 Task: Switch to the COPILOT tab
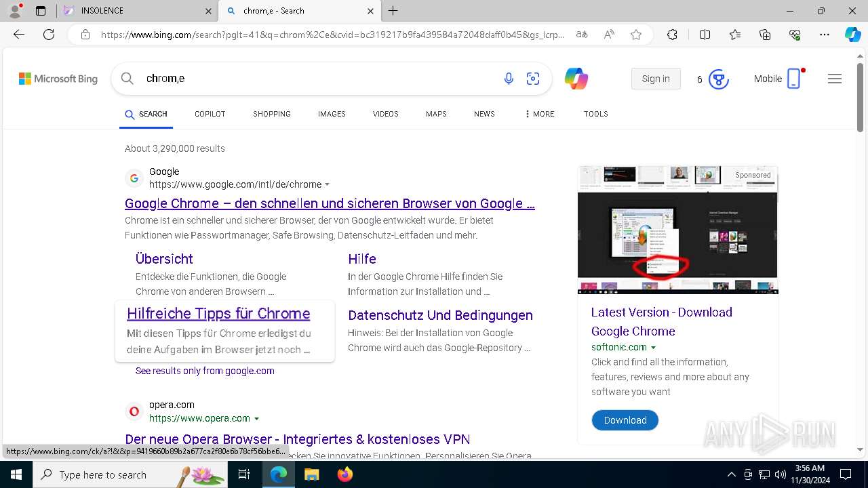tap(210, 114)
